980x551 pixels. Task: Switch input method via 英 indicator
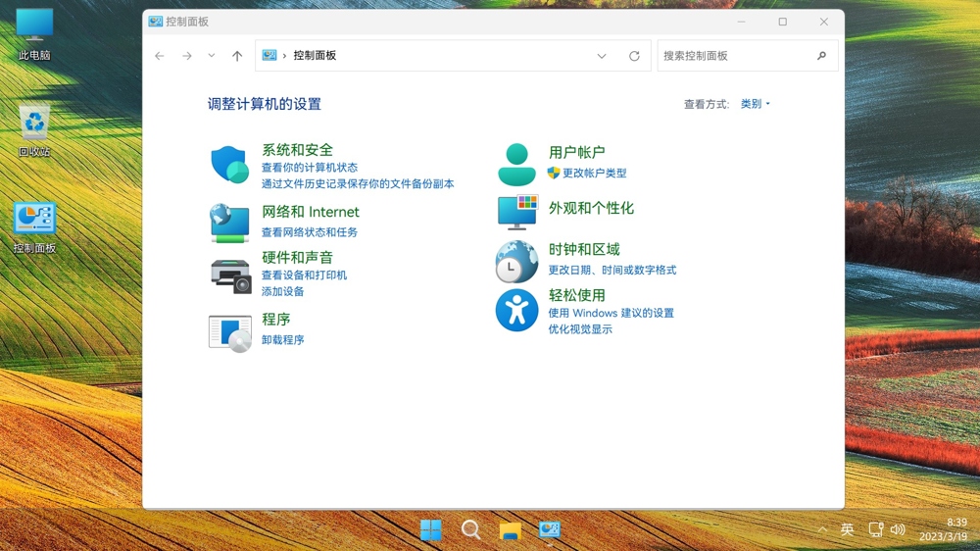click(x=848, y=529)
